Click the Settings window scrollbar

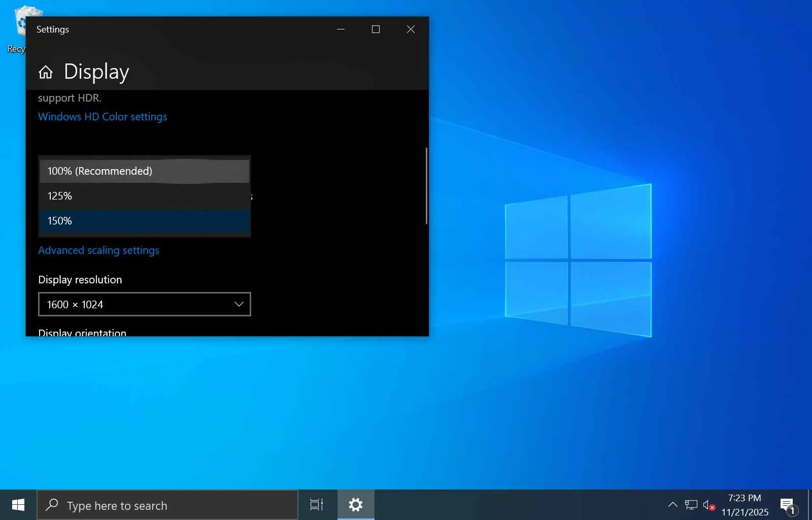[426, 186]
